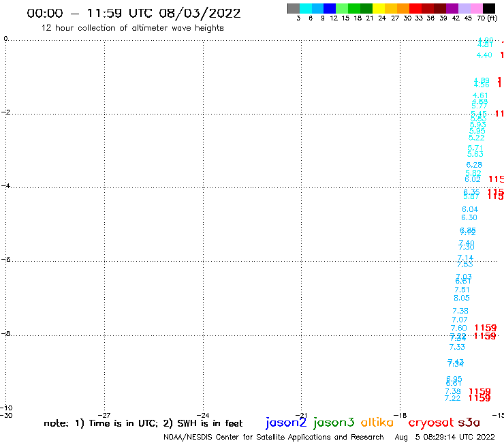The width and height of the screenshot is (504, 443).
Task: Click the -2 latitude axis label
Action: tap(5, 112)
